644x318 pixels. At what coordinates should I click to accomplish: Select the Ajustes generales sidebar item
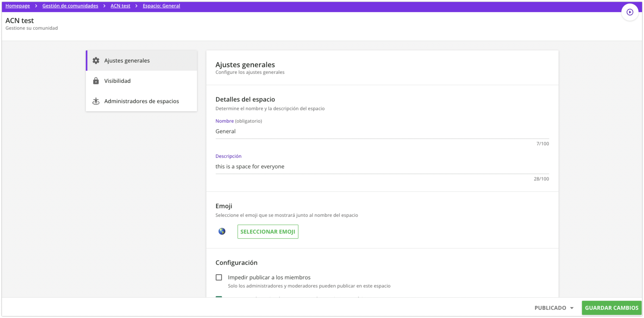(127, 61)
